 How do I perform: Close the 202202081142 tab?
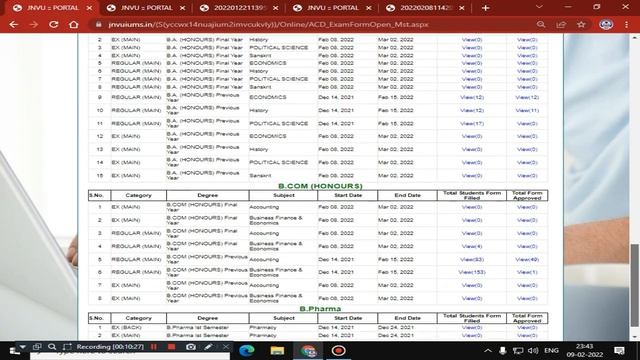point(462,8)
